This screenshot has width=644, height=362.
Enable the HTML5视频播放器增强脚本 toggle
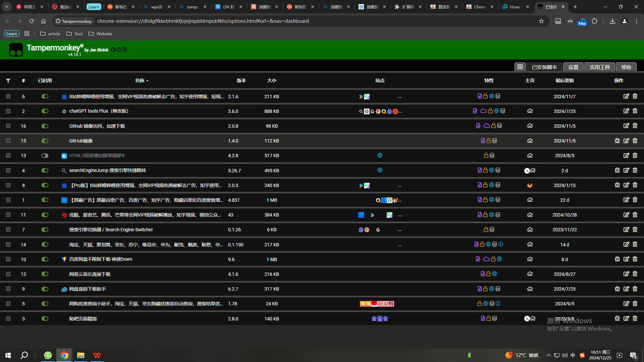(x=45, y=156)
